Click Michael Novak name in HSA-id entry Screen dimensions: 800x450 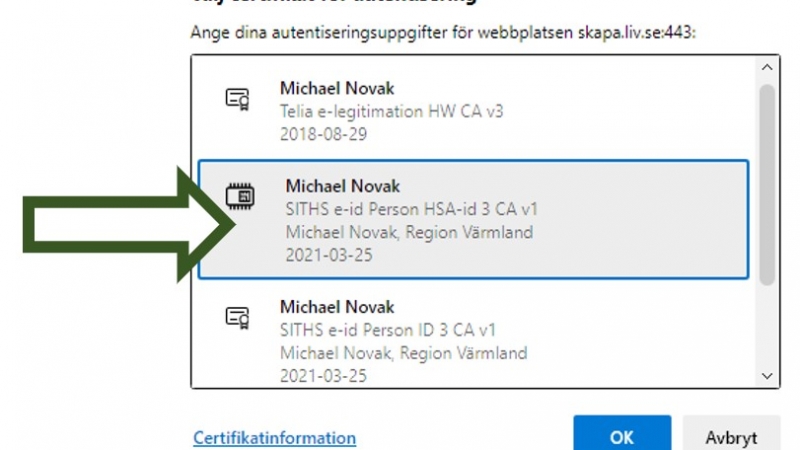point(343,186)
